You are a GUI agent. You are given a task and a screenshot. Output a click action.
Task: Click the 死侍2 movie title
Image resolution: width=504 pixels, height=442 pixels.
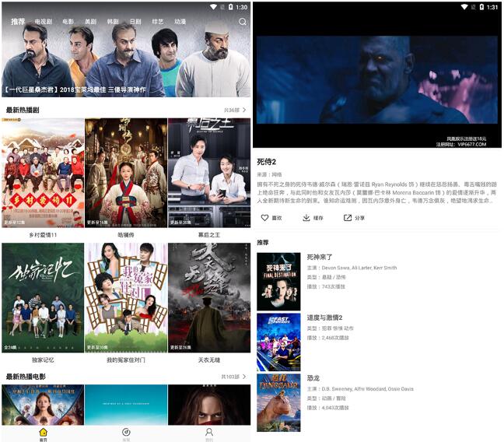point(267,162)
